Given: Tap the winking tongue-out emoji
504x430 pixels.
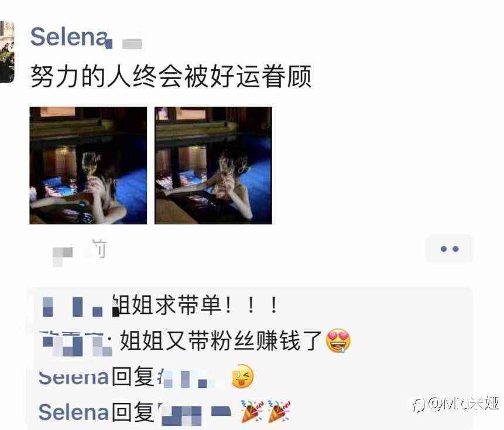Looking at the screenshot, I should pos(243,376).
